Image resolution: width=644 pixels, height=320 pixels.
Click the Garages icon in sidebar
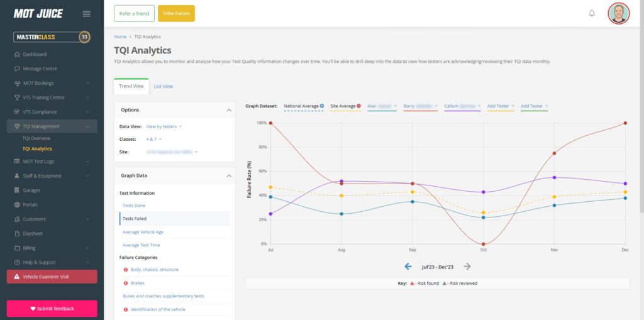(18, 190)
